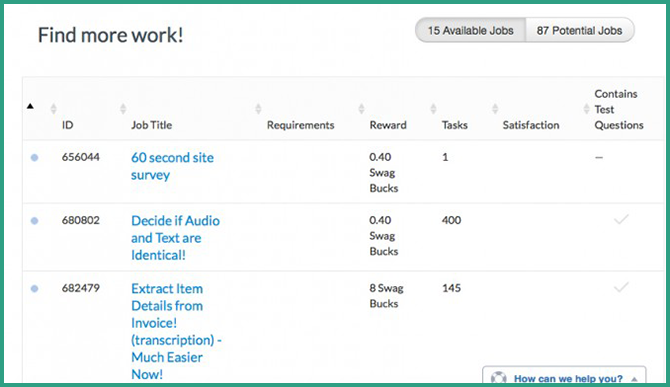
Task: Sort jobs by Requirements column header
Action: click(300, 125)
